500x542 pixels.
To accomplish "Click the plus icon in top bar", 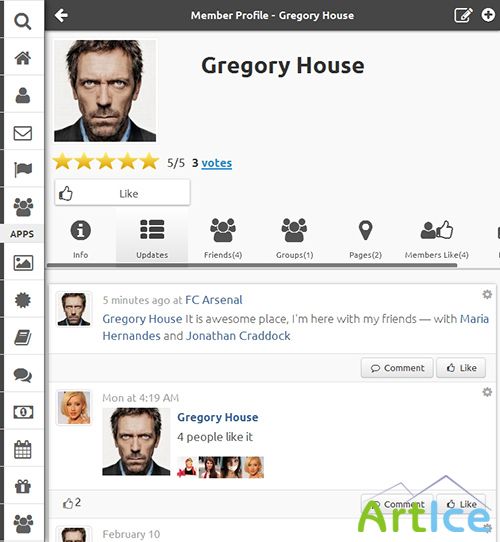I will click(488, 15).
